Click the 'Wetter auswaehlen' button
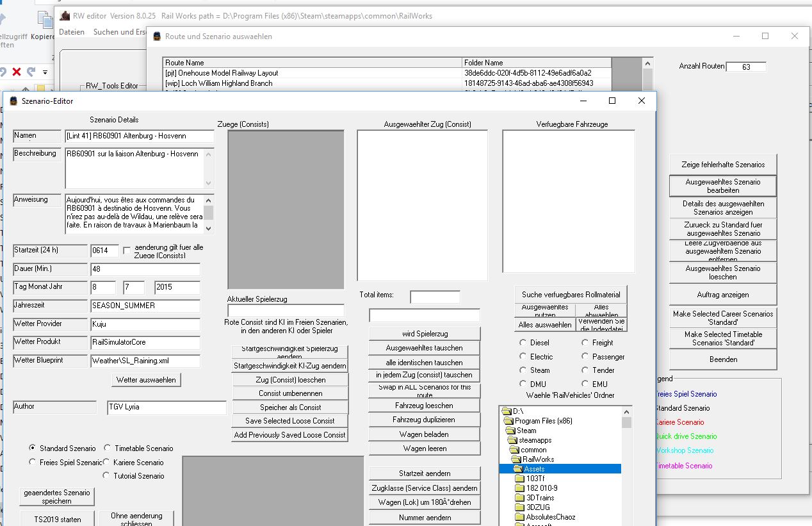 (146, 380)
